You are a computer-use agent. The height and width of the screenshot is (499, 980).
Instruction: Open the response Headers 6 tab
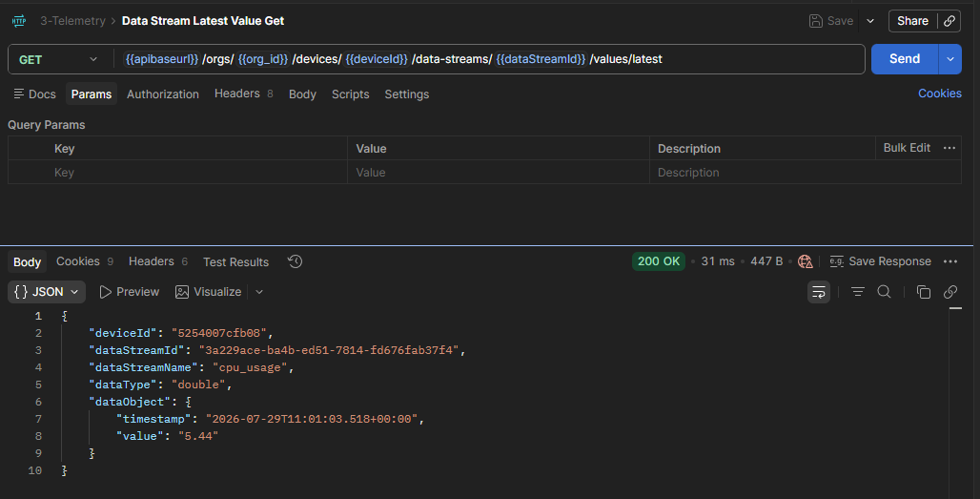[158, 261]
